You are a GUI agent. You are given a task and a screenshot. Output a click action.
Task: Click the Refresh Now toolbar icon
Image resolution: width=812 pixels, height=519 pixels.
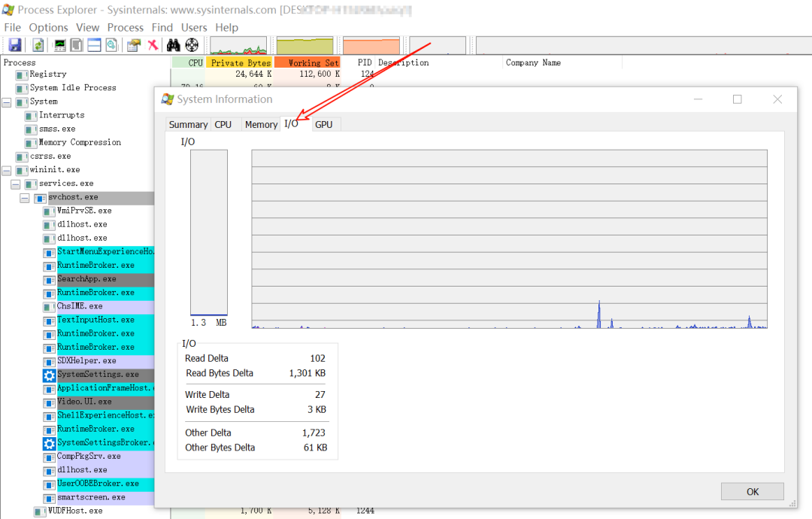[x=38, y=45]
